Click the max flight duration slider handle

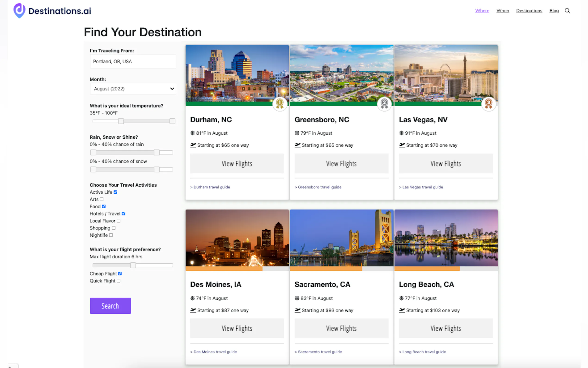pos(133,265)
